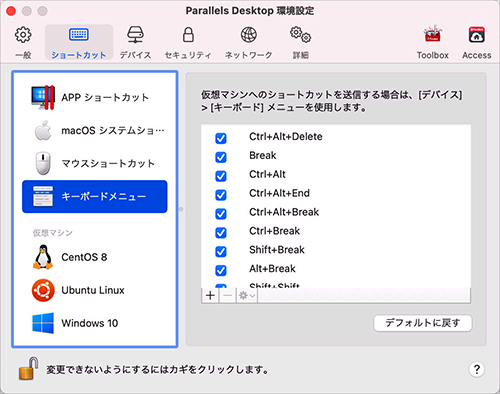Pick Ubuntu Linux virtual machine
The height and width of the screenshot is (394, 500).
click(x=95, y=290)
